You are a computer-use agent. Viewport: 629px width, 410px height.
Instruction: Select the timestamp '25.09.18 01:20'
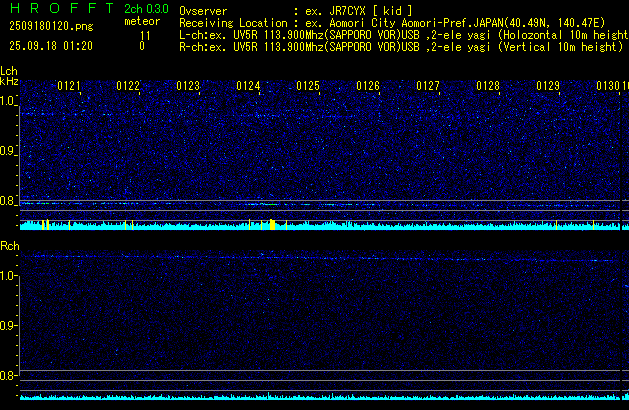coord(51,46)
